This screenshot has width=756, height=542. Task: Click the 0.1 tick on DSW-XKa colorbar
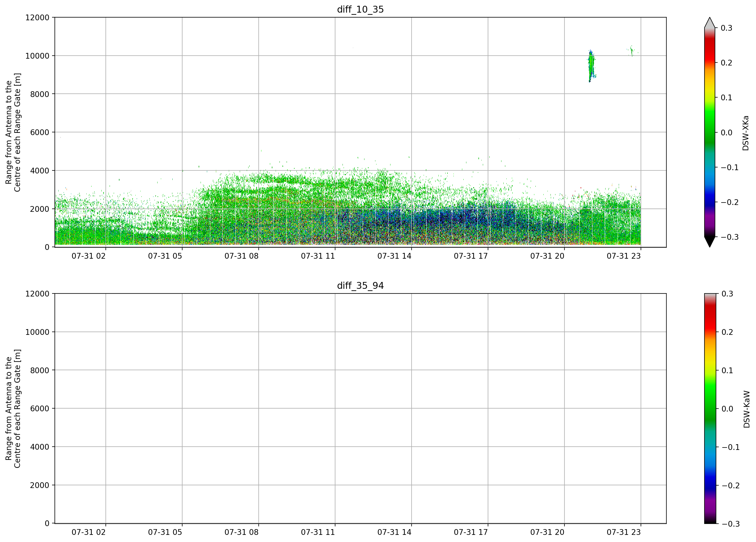tap(726, 98)
